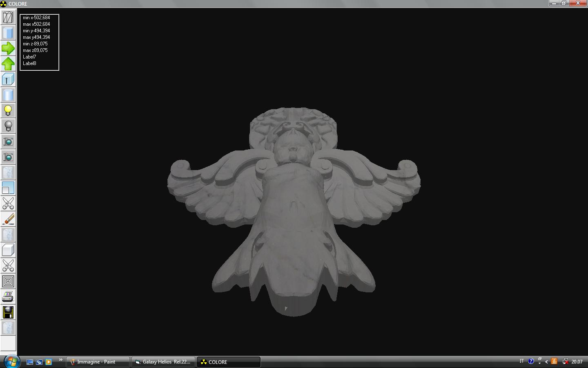Click the 'min y-494,394' label

36,31
